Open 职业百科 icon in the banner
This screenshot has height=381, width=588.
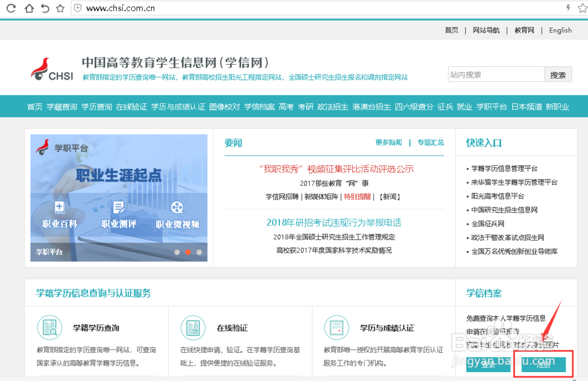tap(59, 207)
